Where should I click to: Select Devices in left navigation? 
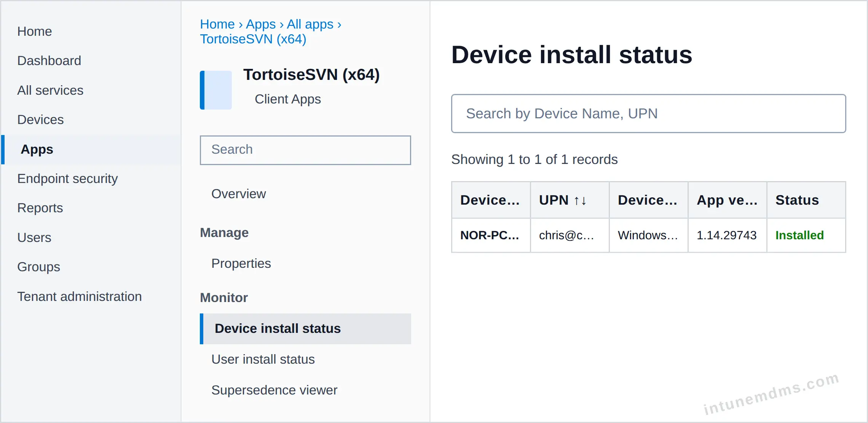[x=40, y=119]
